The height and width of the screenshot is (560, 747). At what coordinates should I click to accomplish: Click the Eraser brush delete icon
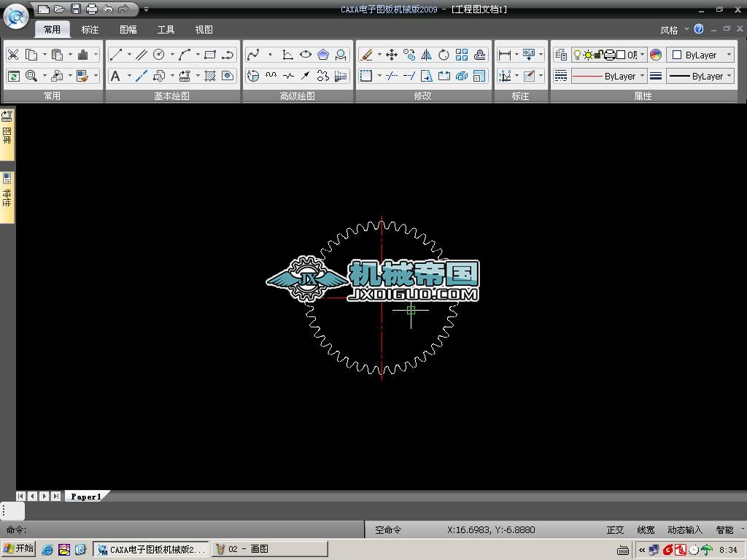366,55
